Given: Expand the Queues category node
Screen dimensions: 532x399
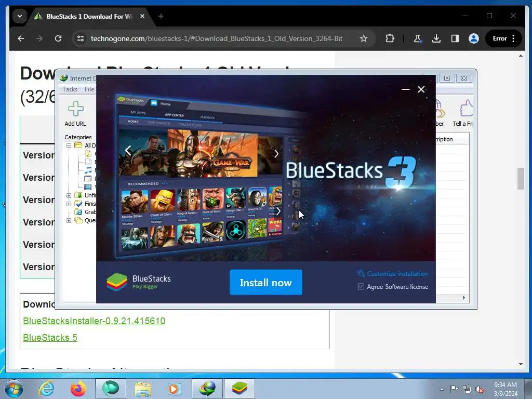Looking at the screenshot, I should [69, 220].
